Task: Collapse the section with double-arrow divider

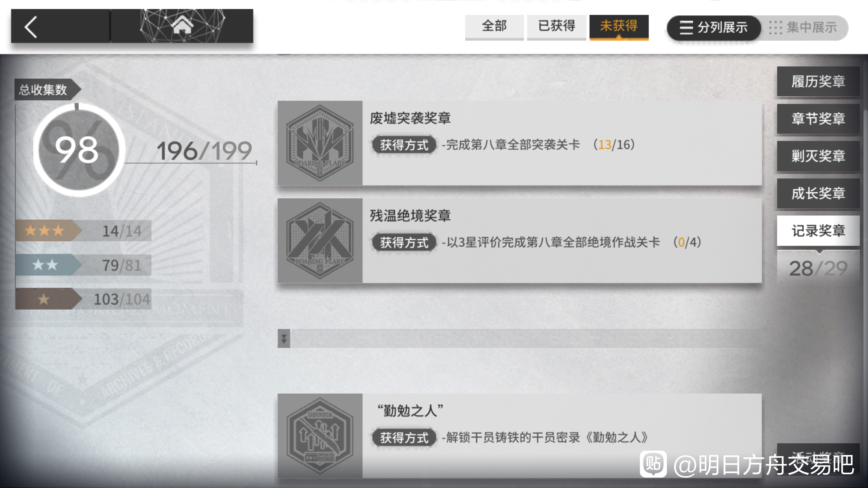Action: coord(284,338)
